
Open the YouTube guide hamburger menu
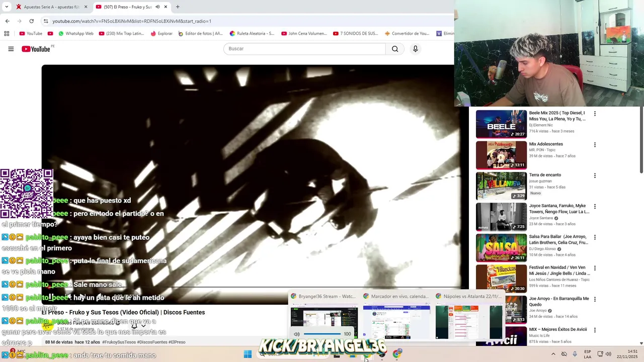pos(11,49)
